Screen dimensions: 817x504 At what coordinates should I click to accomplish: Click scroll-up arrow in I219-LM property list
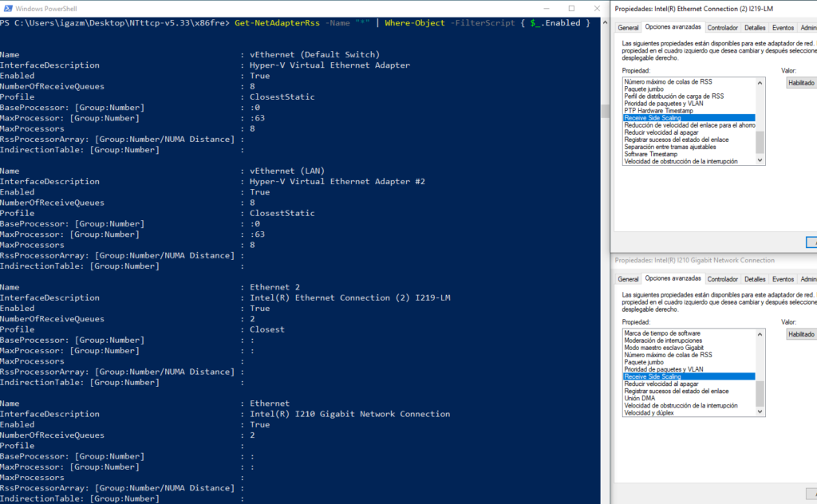coord(760,81)
